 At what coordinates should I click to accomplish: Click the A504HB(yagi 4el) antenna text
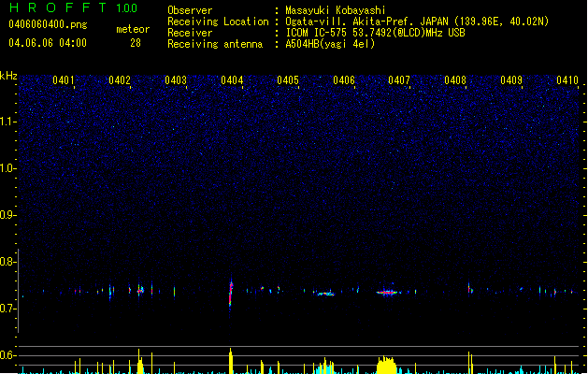pyautogui.click(x=330, y=44)
